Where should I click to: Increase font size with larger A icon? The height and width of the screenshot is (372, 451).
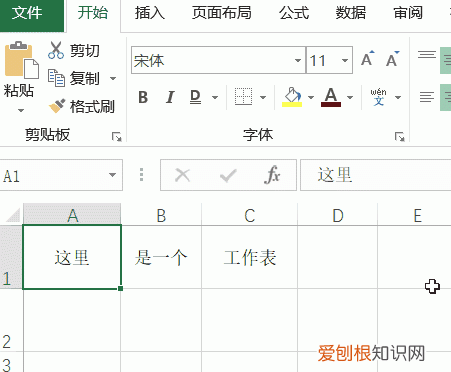click(x=368, y=59)
